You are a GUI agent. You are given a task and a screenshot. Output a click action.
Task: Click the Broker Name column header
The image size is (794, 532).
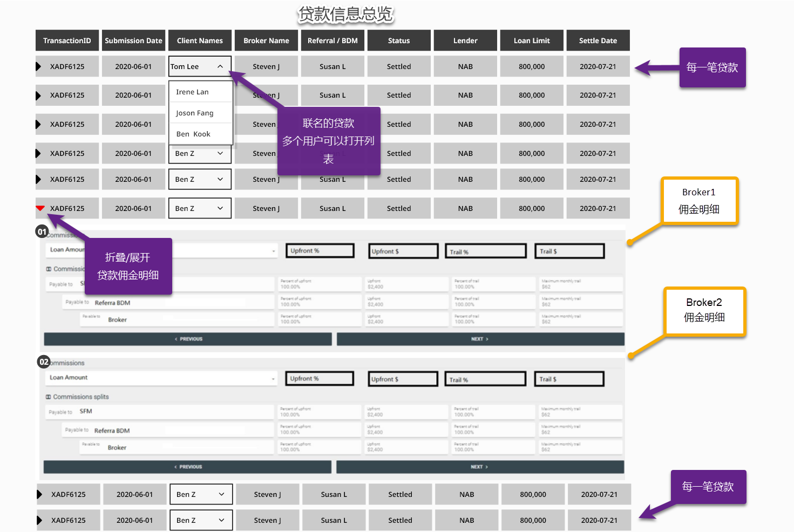[266, 40]
